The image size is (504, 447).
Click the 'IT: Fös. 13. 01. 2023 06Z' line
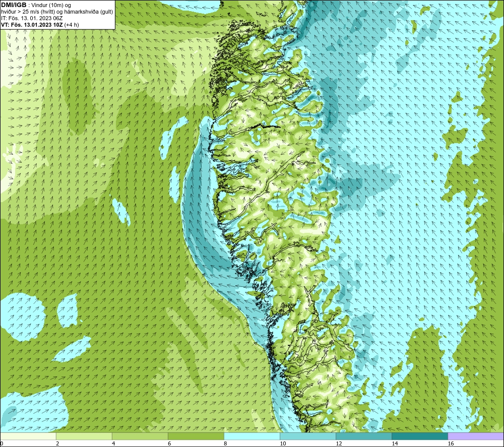click(32, 18)
